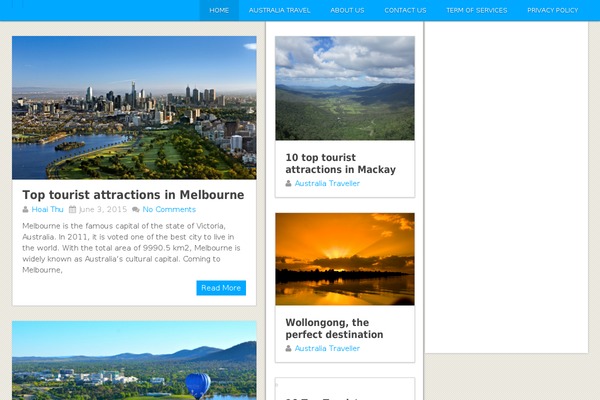Open the No Comments link
The height and width of the screenshot is (400, 600).
point(169,209)
